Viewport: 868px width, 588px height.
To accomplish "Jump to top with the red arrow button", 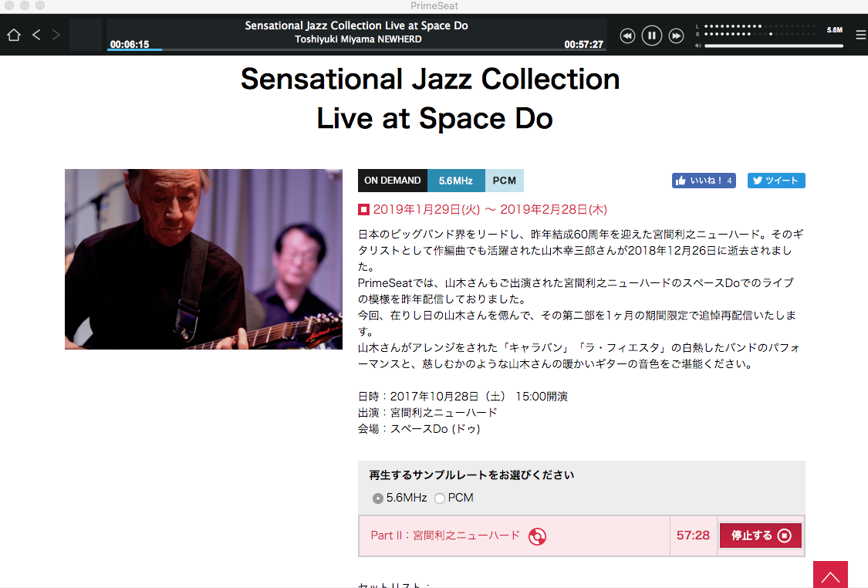I will click(830, 574).
